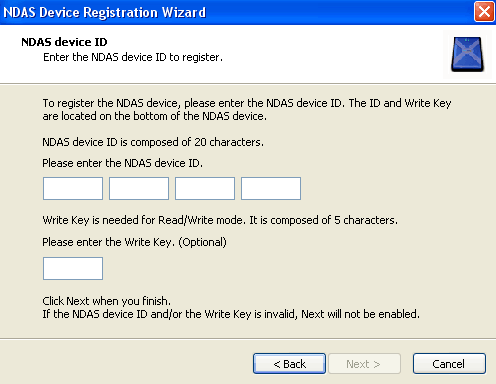Click the disabled Next button
Image resolution: width=496 pixels, height=384 pixels.
(x=364, y=364)
